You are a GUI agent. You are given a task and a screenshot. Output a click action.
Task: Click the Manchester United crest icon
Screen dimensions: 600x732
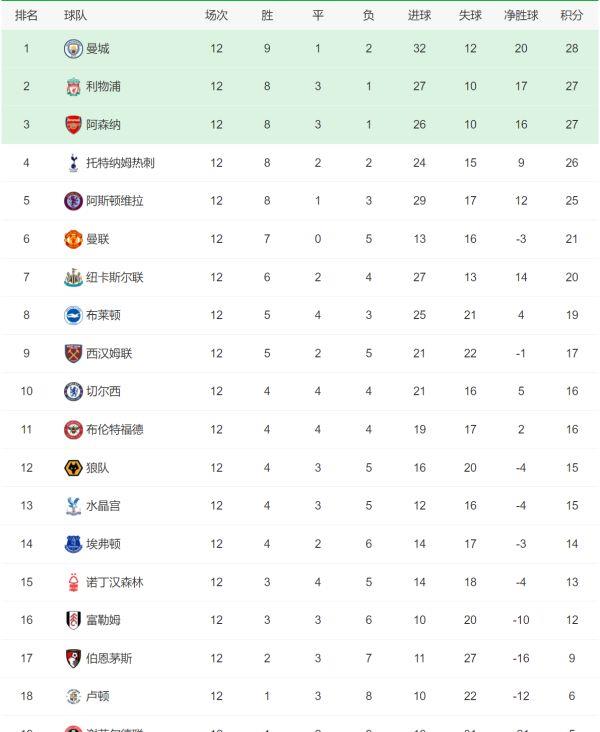pos(73,239)
